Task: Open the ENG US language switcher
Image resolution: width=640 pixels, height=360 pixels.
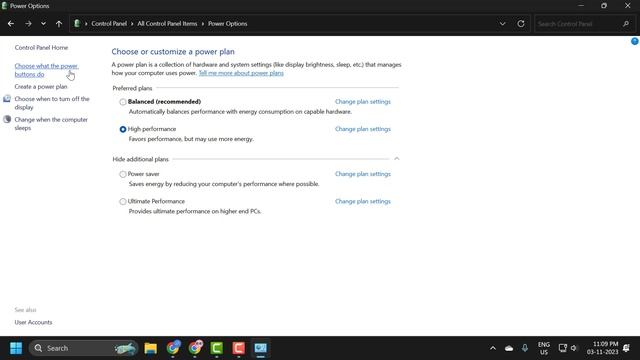Action: pos(544,348)
